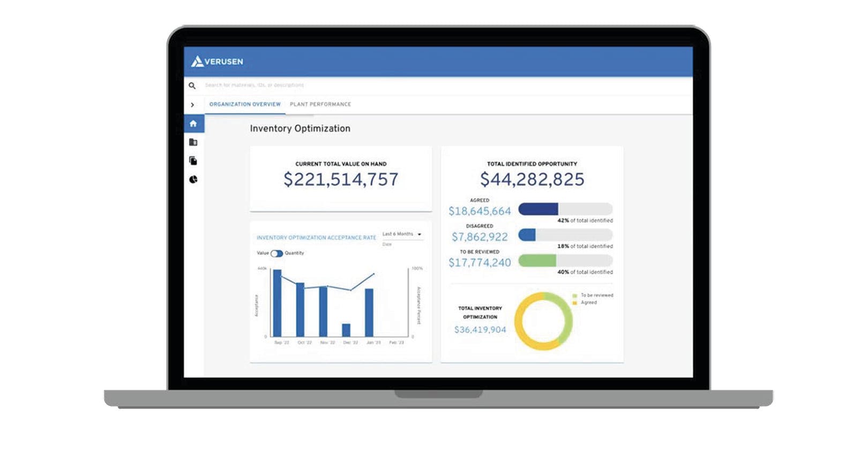
Task: Click the Dec '22 bar in the chart
Action: pyautogui.click(x=346, y=330)
